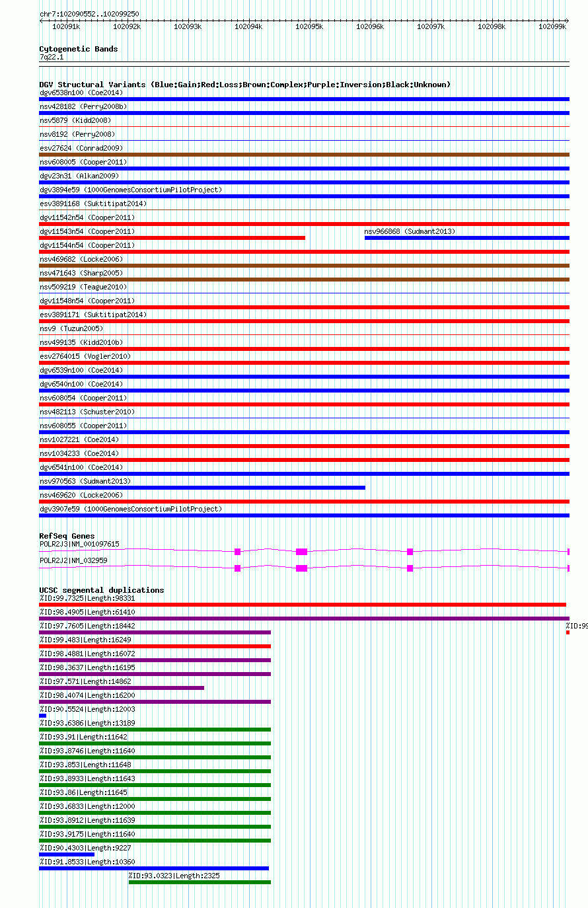Viewport: 588px width, 908px height.
Task: Click the blue nsv966868 gain bar
Action: pyautogui.click(x=467, y=238)
